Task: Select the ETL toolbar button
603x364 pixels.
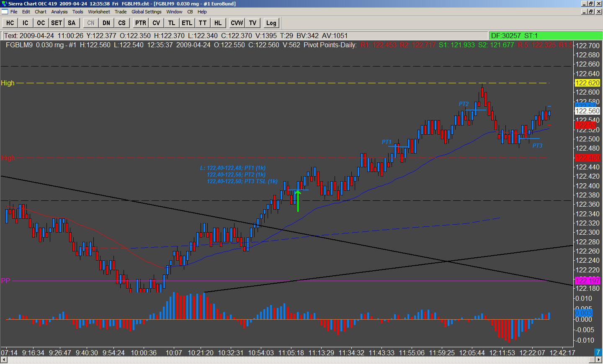Action: (x=187, y=23)
